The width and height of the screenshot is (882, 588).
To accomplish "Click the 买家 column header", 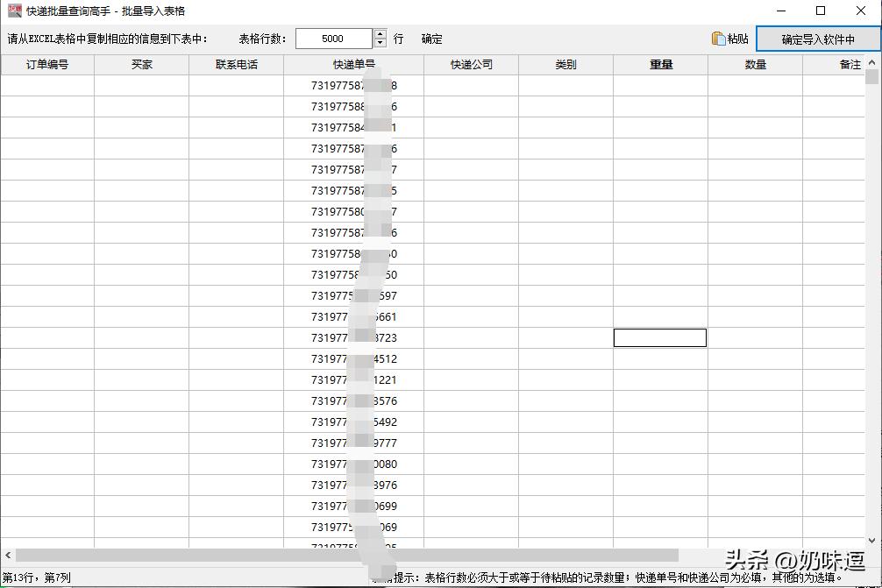I will click(141, 63).
